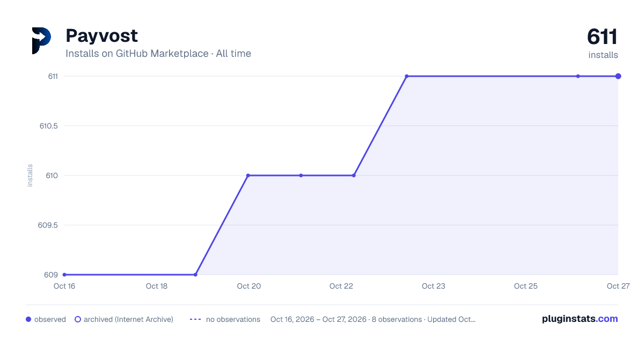Click the 610.5 y-axis label

[48, 126]
